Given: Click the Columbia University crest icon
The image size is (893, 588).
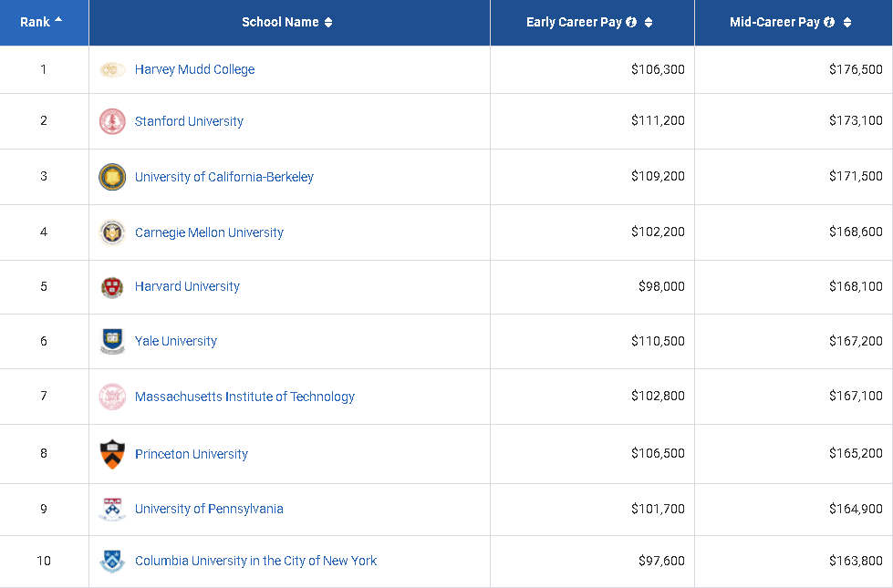Looking at the screenshot, I should (x=112, y=561).
